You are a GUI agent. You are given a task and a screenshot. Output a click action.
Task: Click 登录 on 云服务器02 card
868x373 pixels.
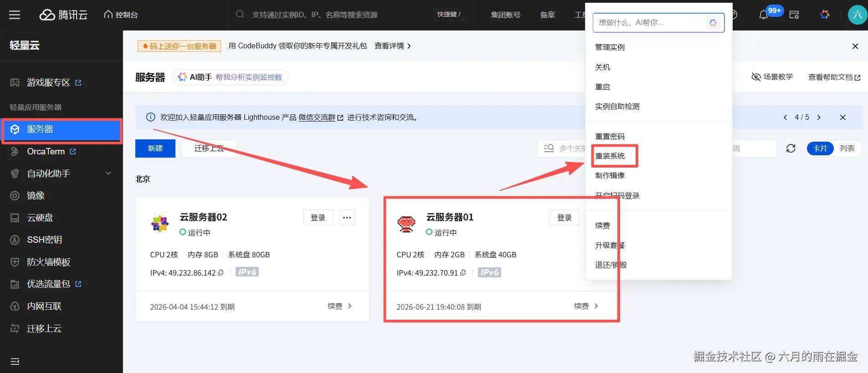point(318,218)
